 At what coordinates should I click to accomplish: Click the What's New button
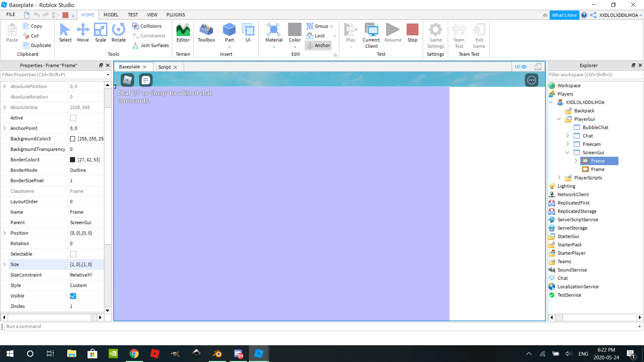[x=564, y=15]
